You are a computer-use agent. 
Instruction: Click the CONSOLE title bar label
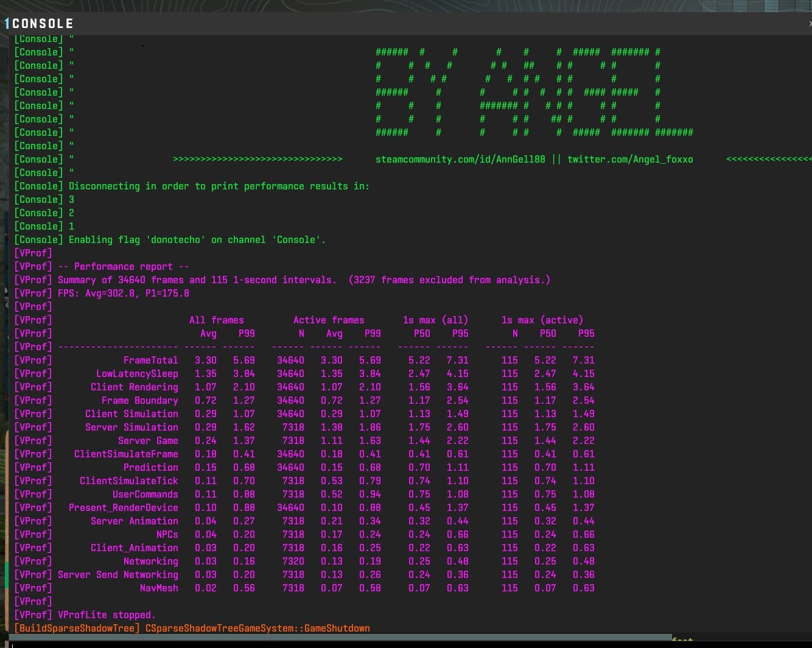pyautogui.click(x=43, y=24)
